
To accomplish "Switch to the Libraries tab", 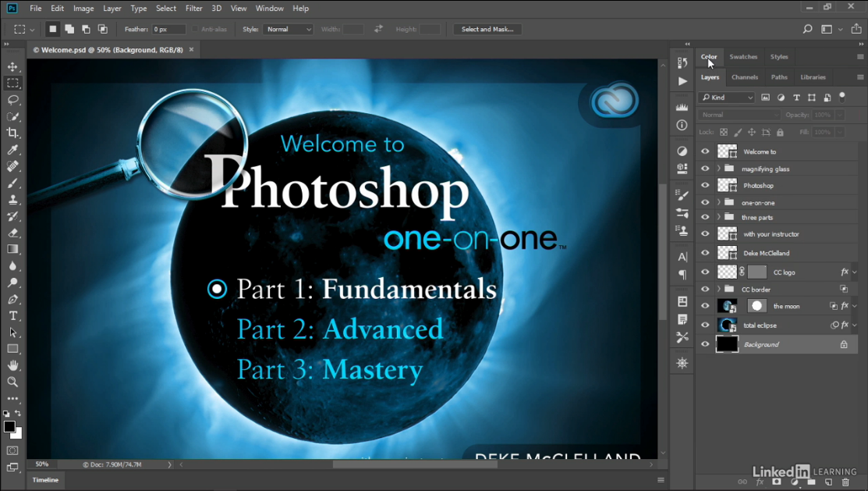I will pos(813,77).
